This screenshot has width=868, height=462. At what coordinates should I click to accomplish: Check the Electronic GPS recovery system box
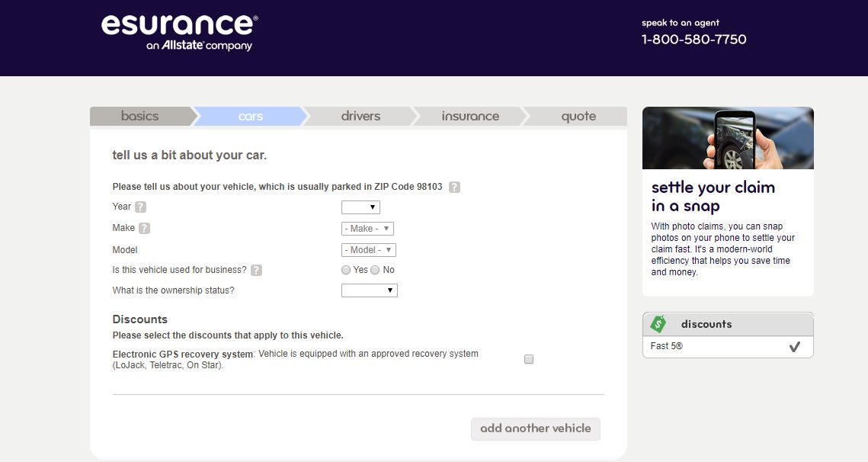[x=529, y=360]
